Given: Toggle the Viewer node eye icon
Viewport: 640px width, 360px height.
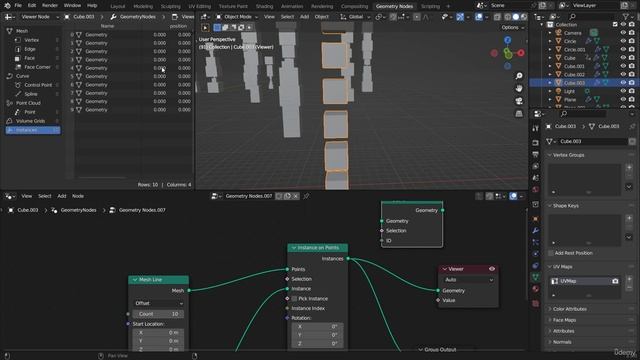Looking at the screenshot, I should pos(492,269).
